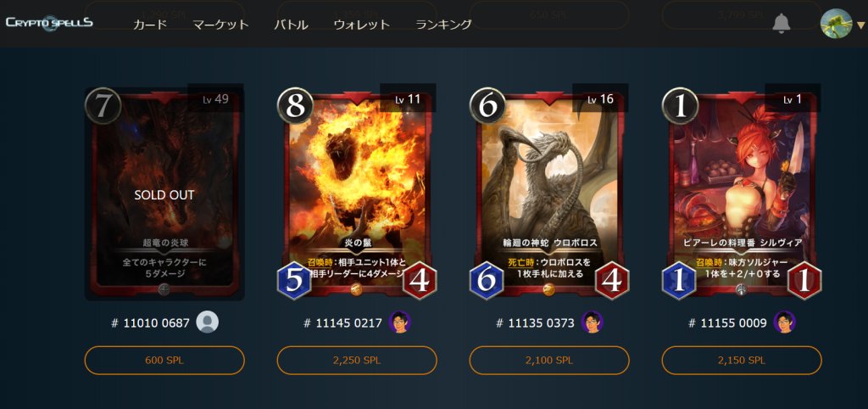Click the default owner avatar for card 11010 0687
This screenshot has height=409, width=868.
[208, 322]
